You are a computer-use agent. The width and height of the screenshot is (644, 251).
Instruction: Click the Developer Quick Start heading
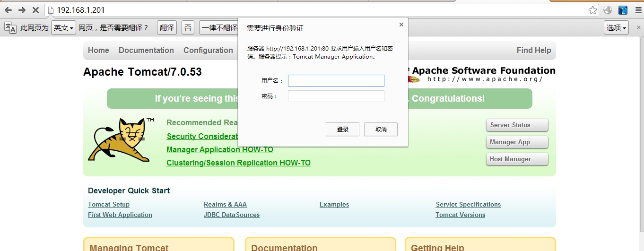point(129,191)
